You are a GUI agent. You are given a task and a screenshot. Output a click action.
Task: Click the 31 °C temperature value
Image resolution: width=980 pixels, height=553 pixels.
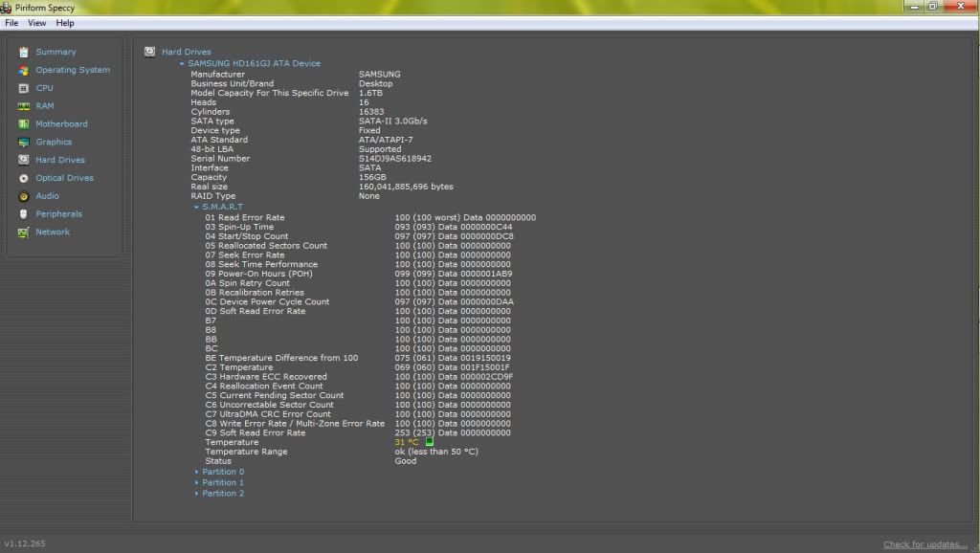pos(407,442)
